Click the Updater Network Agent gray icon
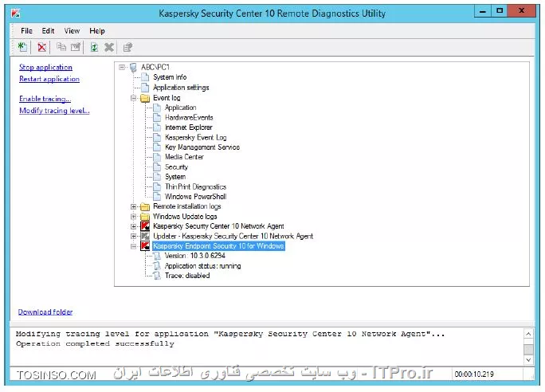The width and height of the screenshot is (545, 392). tap(145, 237)
